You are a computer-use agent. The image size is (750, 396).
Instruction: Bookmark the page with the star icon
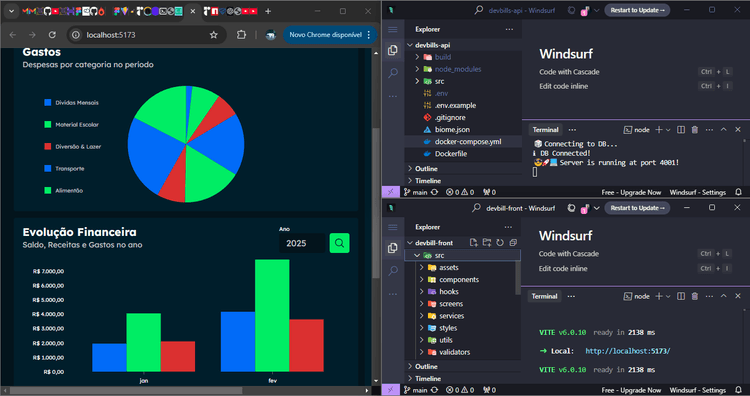pyautogui.click(x=214, y=35)
